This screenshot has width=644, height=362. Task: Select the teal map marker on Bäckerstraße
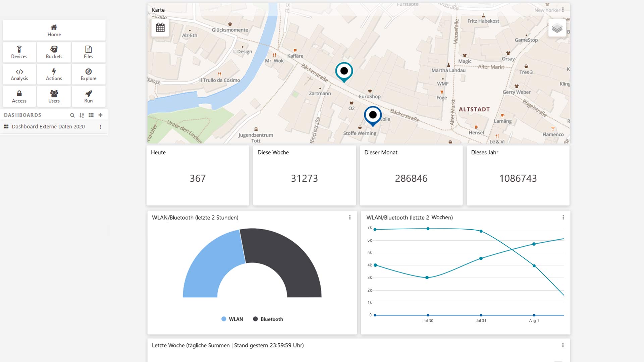point(344,71)
